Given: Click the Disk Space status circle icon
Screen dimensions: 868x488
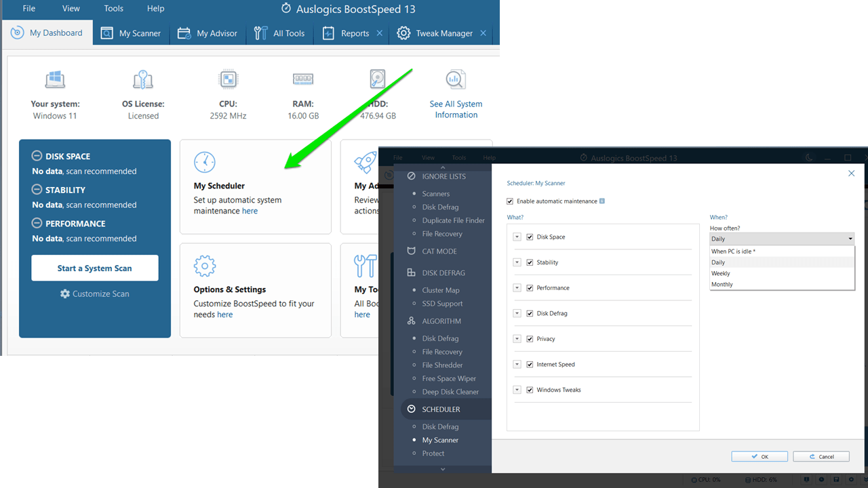Looking at the screenshot, I should point(37,156).
